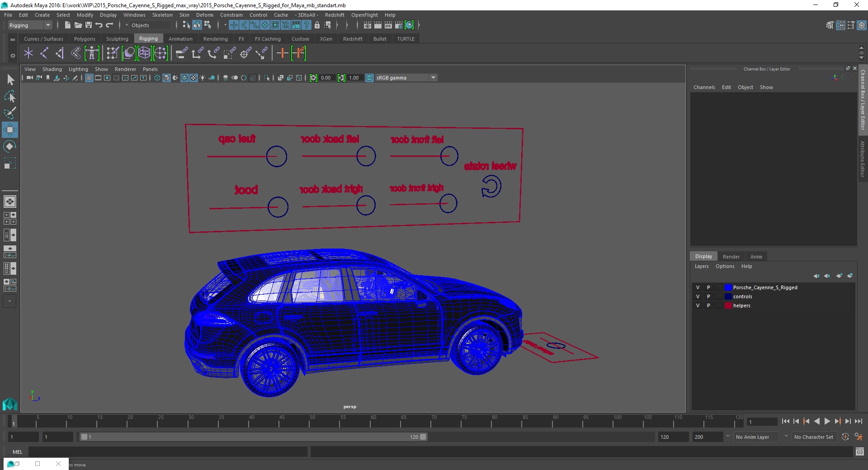Switch to the Anim layer tab

point(756,256)
